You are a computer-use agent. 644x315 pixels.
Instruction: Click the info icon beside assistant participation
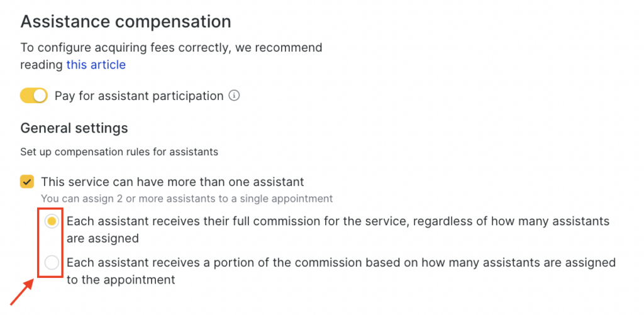coord(235,96)
